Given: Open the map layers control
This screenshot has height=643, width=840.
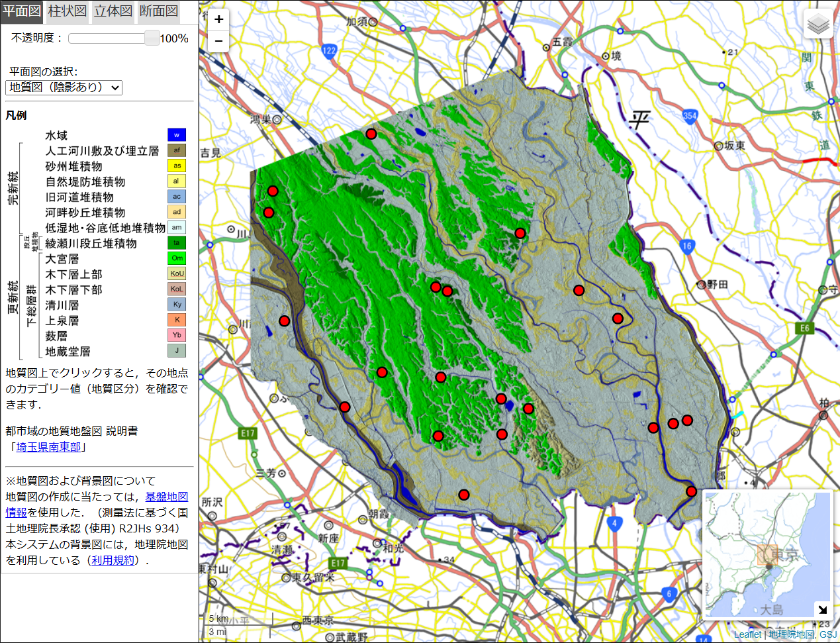Looking at the screenshot, I should click(x=818, y=25).
